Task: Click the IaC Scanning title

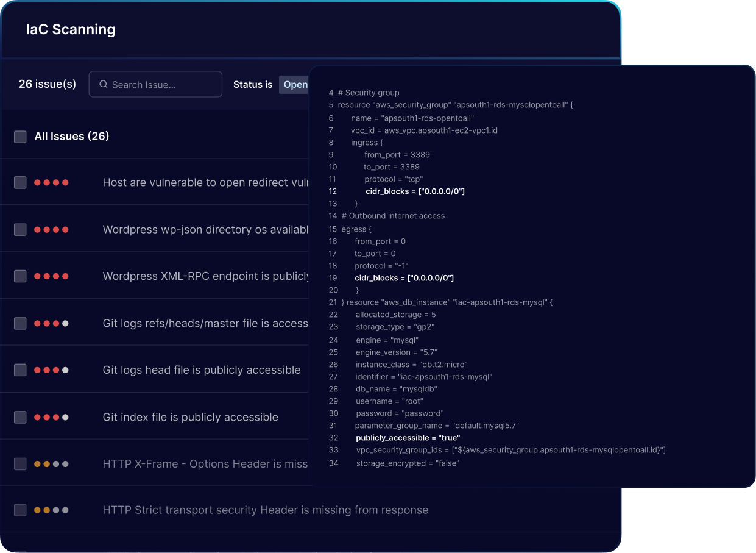Action: point(71,29)
